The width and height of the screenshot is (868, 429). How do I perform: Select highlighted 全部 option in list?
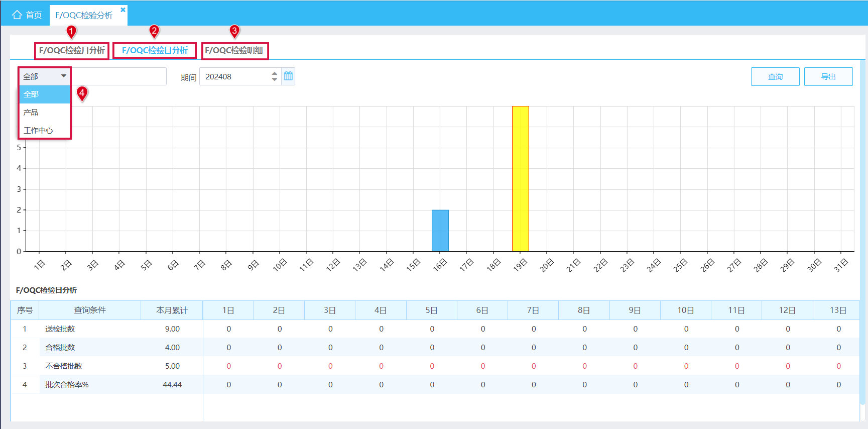tap(45, 94)
